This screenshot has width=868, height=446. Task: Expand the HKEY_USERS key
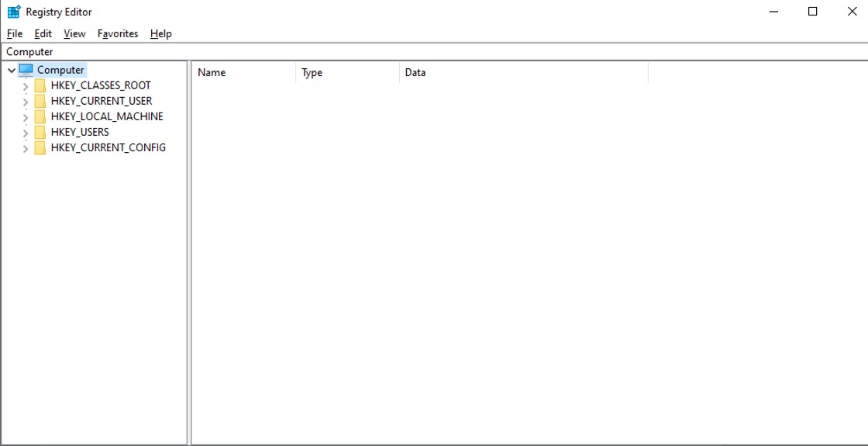point(25,133)
